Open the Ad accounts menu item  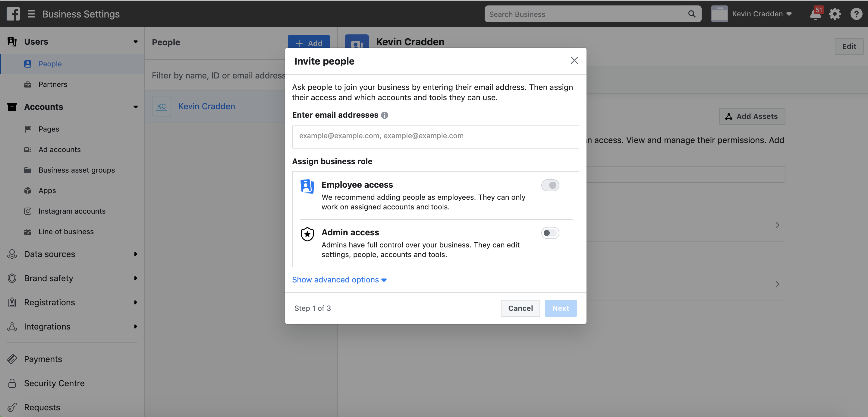72,149
